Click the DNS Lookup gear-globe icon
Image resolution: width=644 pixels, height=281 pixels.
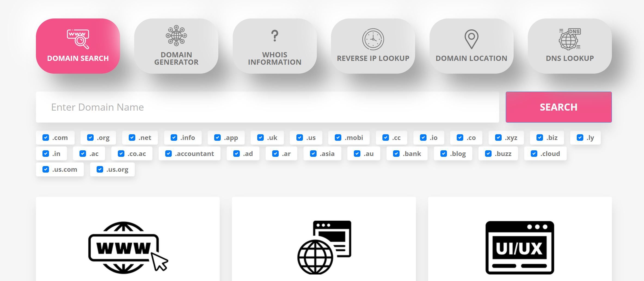pos(570,39)
